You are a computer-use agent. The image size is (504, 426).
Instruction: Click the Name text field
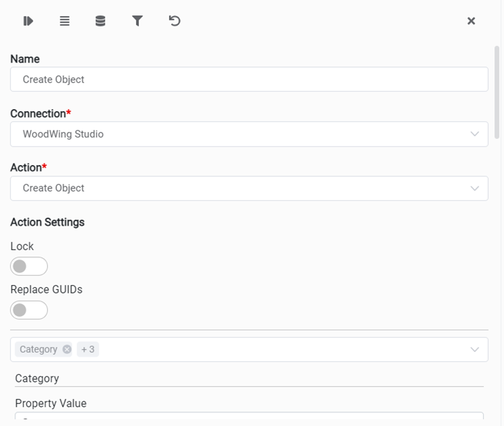[x=249, y=80]
